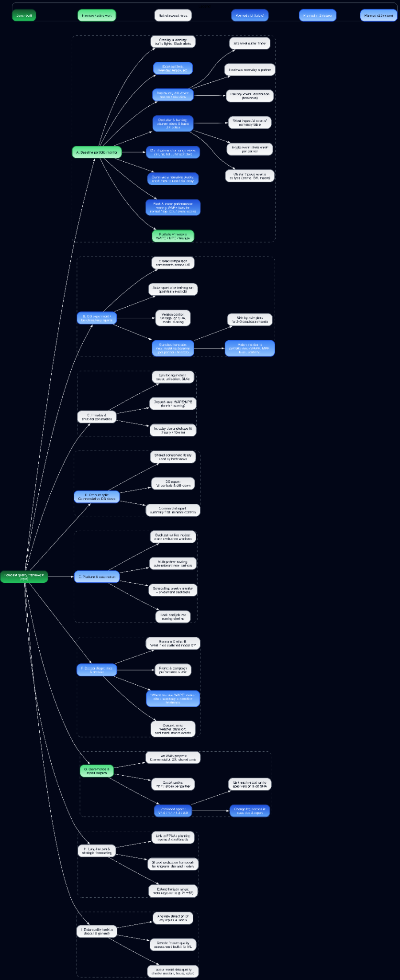The width and height of the screenshot is (400, 980).
Task: Click 'F. Deeper diagnostics & context' node
Action: point(97,670)
